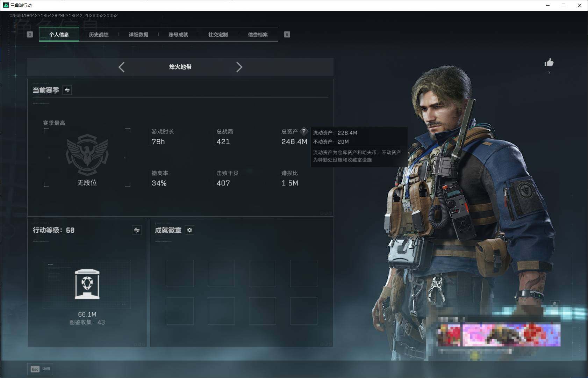
Task: Switch to the 历史战绩 tab
Action: [99, 35]
